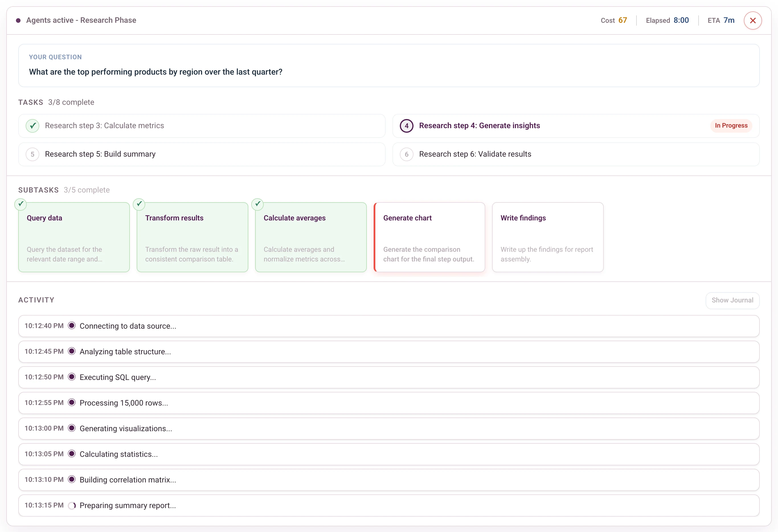Click the loading spinner for Preparing summary report
The width and height of the screenshot is (778, 532).
coord(72,506)
